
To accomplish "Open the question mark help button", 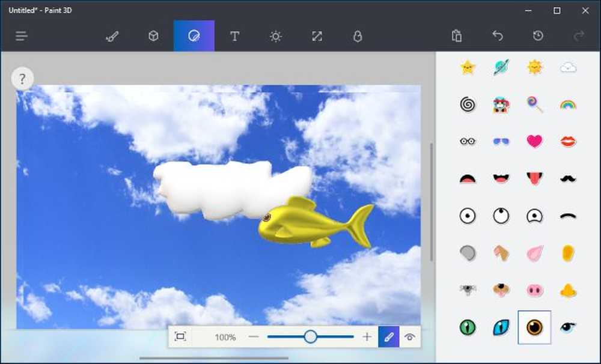I will click(x=22, y=79).
